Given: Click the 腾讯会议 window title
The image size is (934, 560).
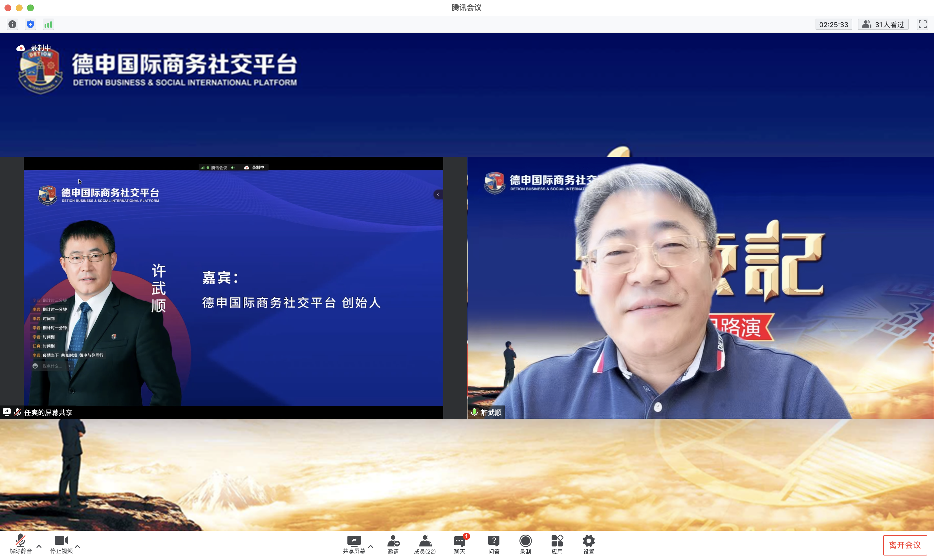Looking at the screenshot, I should point(466,8).
